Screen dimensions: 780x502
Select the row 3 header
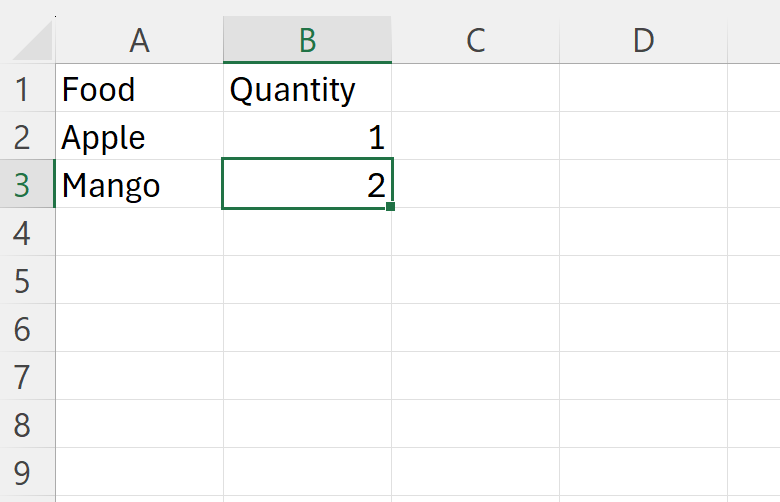coord(27,185)
